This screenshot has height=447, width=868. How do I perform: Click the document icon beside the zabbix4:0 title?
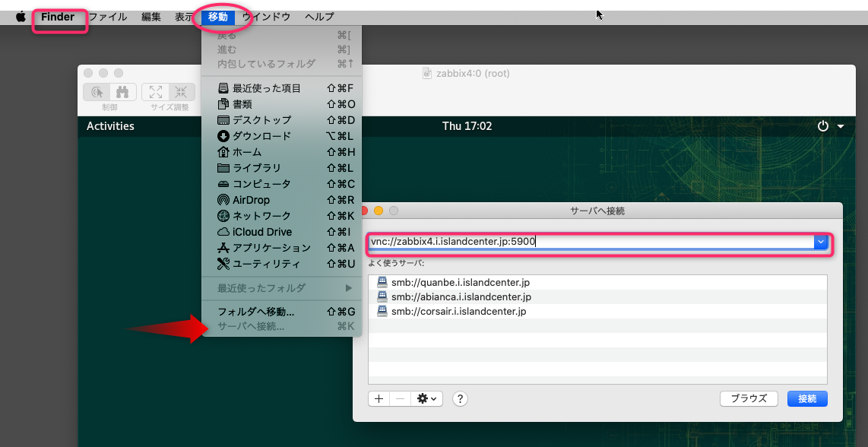pyautogui.click(x=427, y=73)
